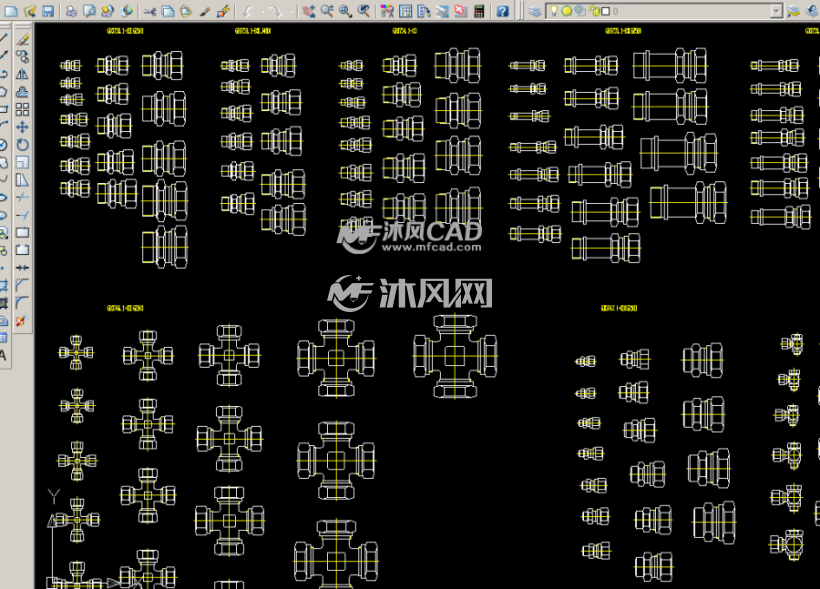Image resolution: width=820 pixels, height=589 pixels.
Task: Toggle layer 0 viewport freeze icon
Action: coord(580,10)
